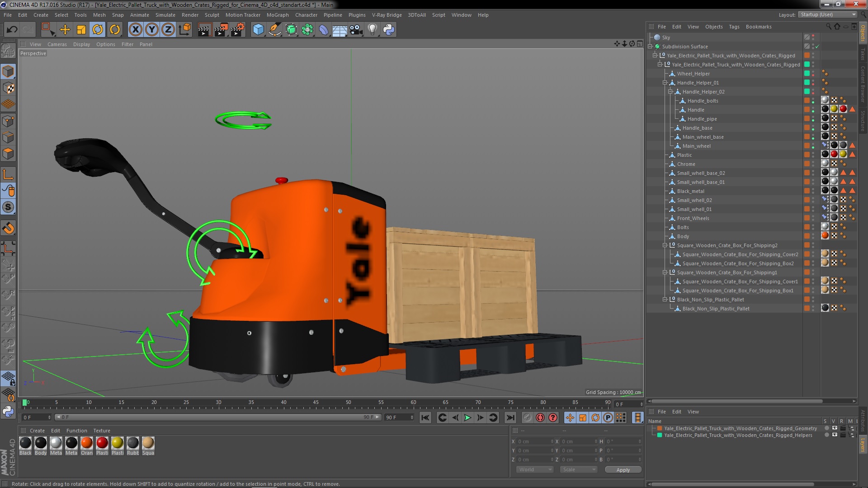Viewport: 868px width, 488px height.
Task: Toggle Autokeying button
Action: (x=540, y=418)
